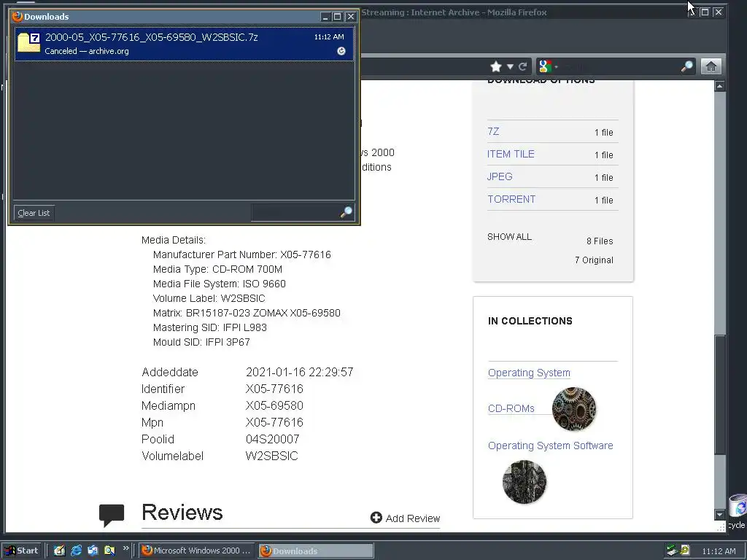The height and width of the screenshot is (560, 747).
Task: Click the Addeddate value 2021-01-16 22:29:57
Action: (300, 372)
